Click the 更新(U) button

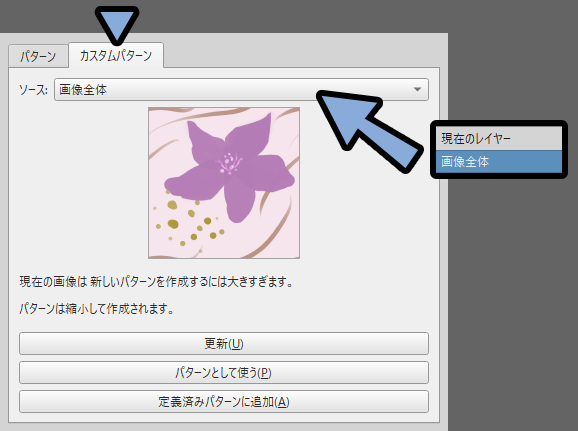[224, 344]
